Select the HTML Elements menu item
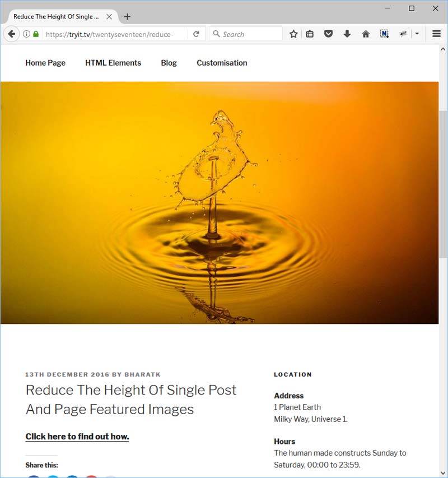The image size is (448, 478). 113,63
